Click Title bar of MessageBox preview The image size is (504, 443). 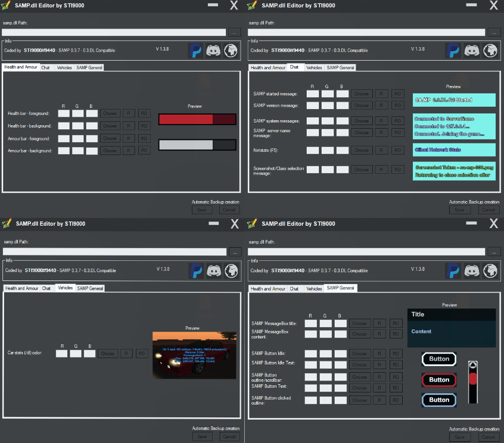point(452,314)
